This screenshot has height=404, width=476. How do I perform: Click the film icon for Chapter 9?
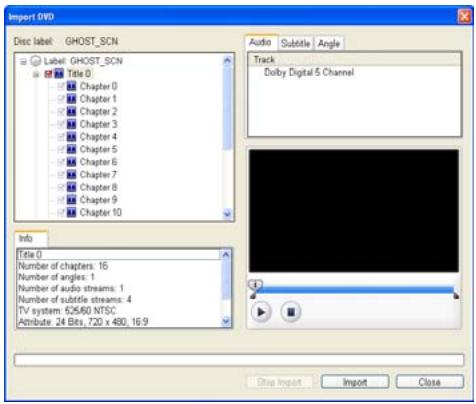click(x=71, y=200)
